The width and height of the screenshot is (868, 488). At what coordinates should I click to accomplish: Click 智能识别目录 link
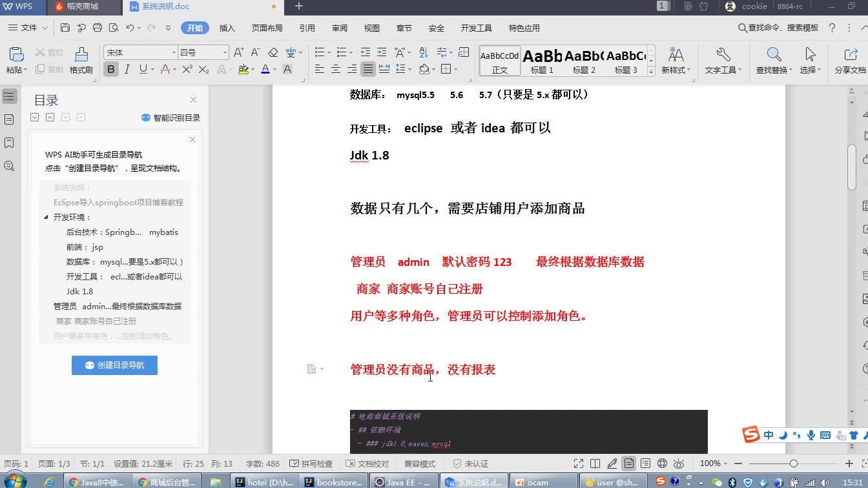[x=170, y=117]
